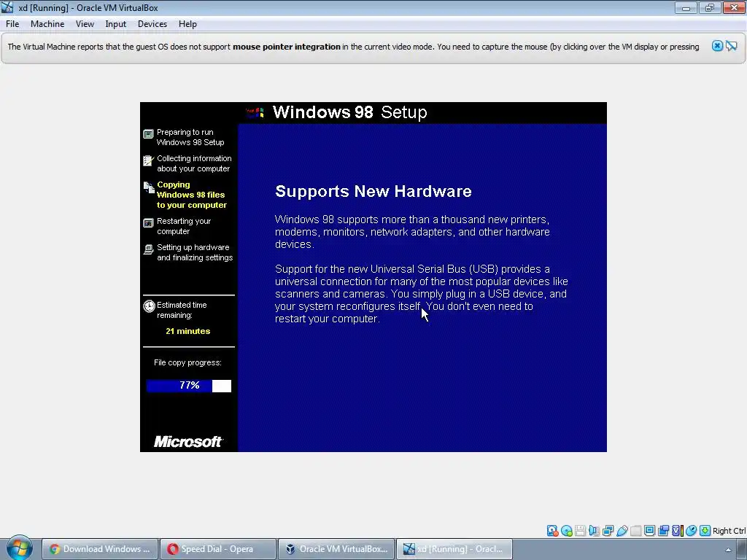The image size is (747, 560).
Task: Click the audio status icon
Action: click(594, 531)
